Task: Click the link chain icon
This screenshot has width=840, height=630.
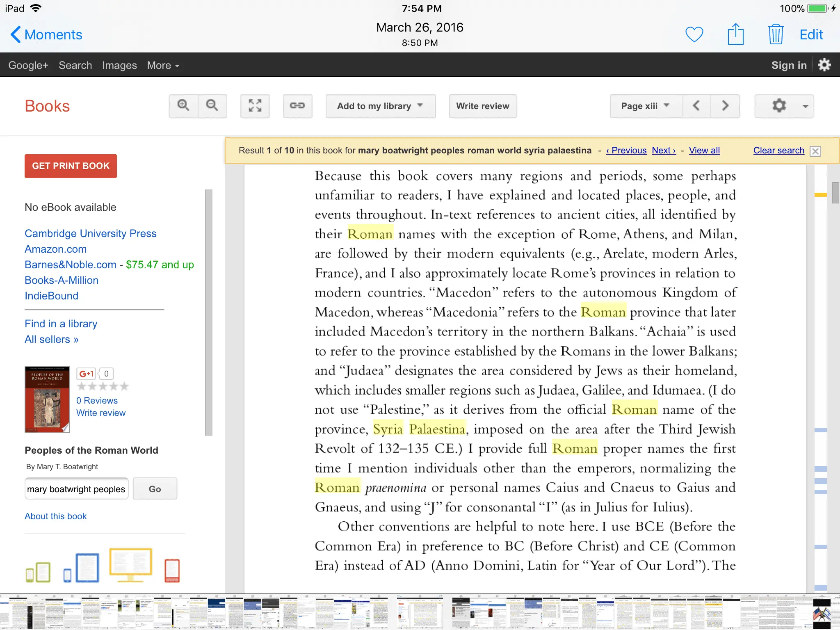Action: point(297,106)
